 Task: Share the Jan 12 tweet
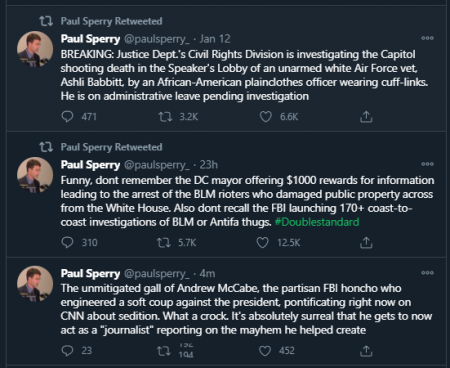click(366, 117)
